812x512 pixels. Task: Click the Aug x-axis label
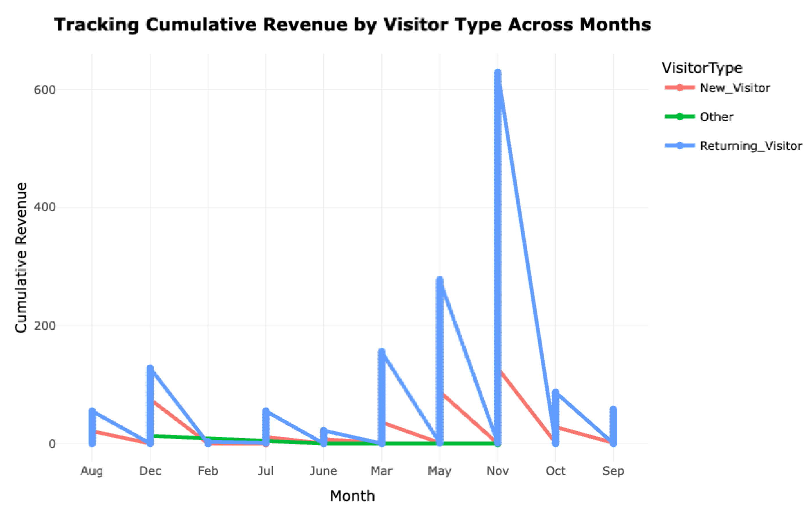pyautogui.click(x=92, y=471)
